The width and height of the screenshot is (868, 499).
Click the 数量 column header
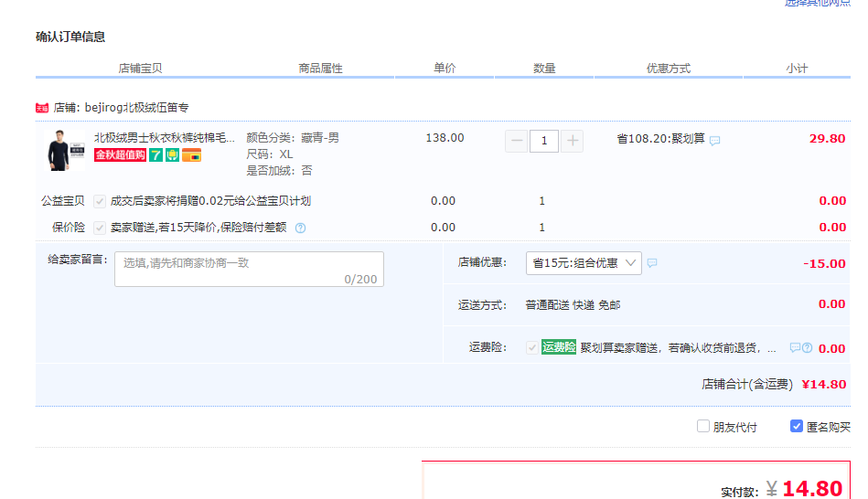click(x=544, y=68)
